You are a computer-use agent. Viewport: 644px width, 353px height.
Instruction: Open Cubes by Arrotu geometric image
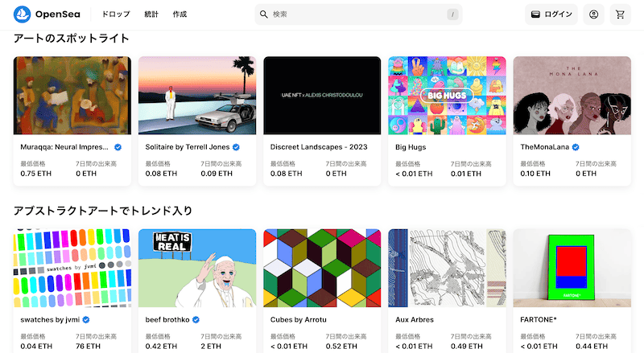(x=322, y=268)
